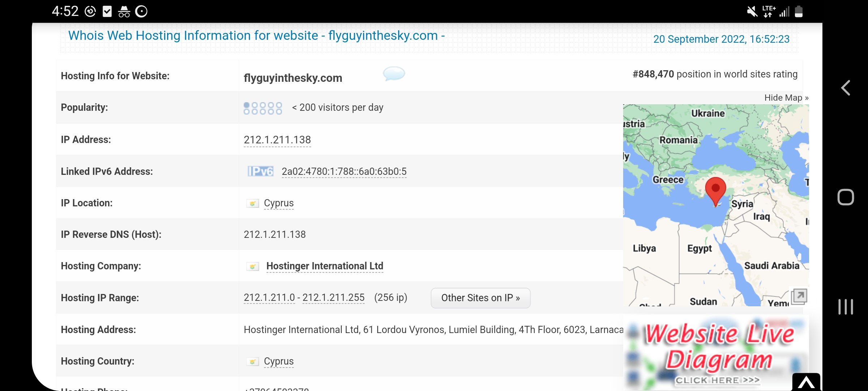
Task: Open IP address 212.1.211.138 link
Action: click(277, 140)
